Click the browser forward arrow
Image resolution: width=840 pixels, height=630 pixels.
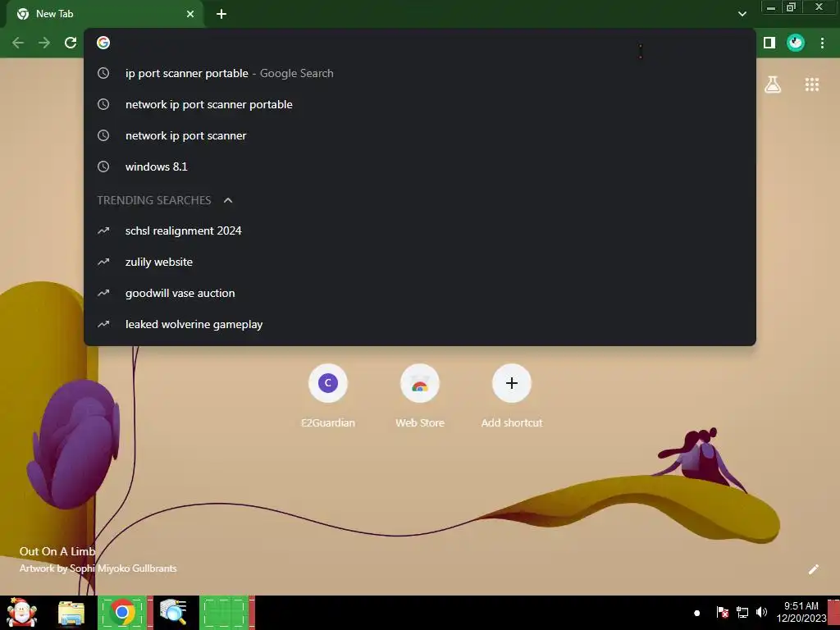click(44, 43)
